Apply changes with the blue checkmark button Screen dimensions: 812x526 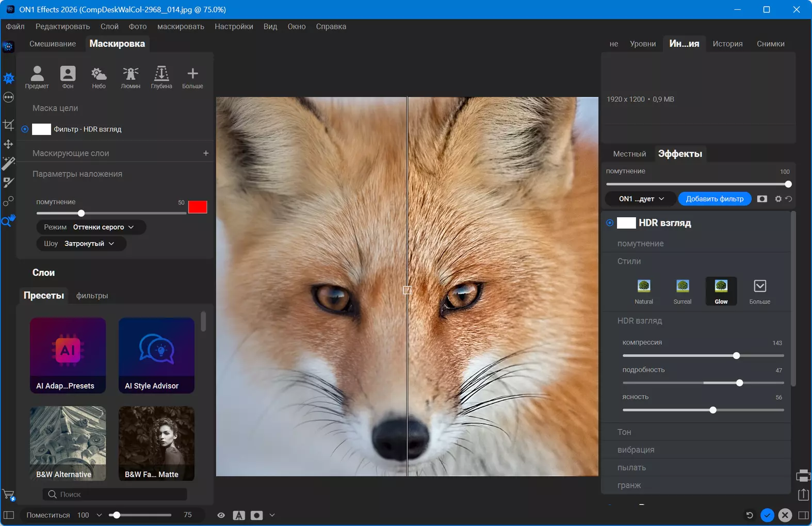point(767,515)
